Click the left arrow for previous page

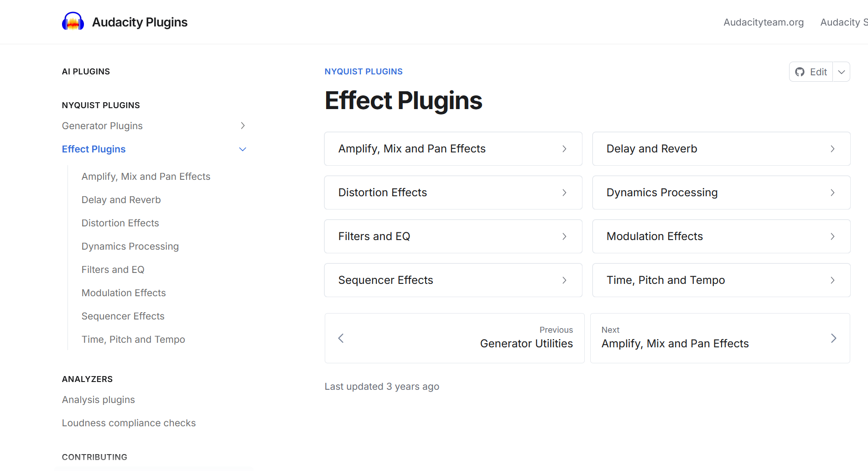[x=341, y=338]
